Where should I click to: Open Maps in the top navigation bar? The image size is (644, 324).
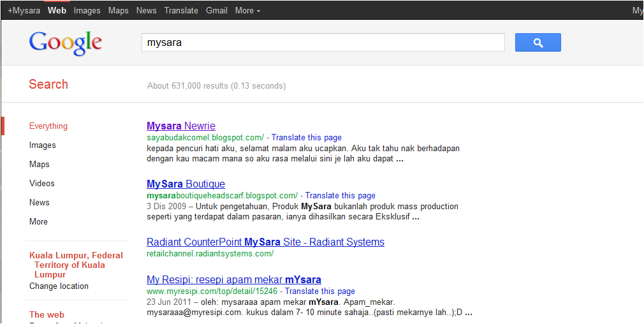119,11
